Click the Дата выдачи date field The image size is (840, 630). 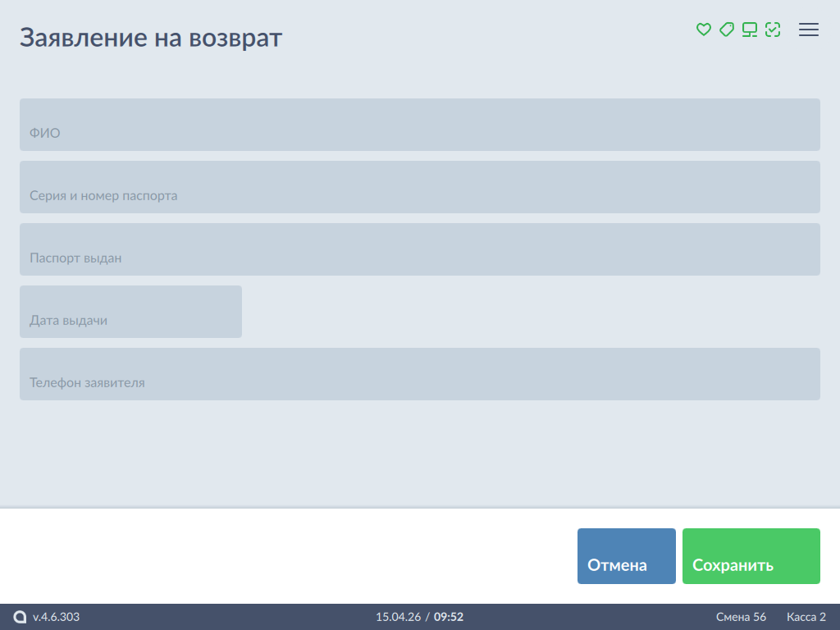(x=130, y=312)
